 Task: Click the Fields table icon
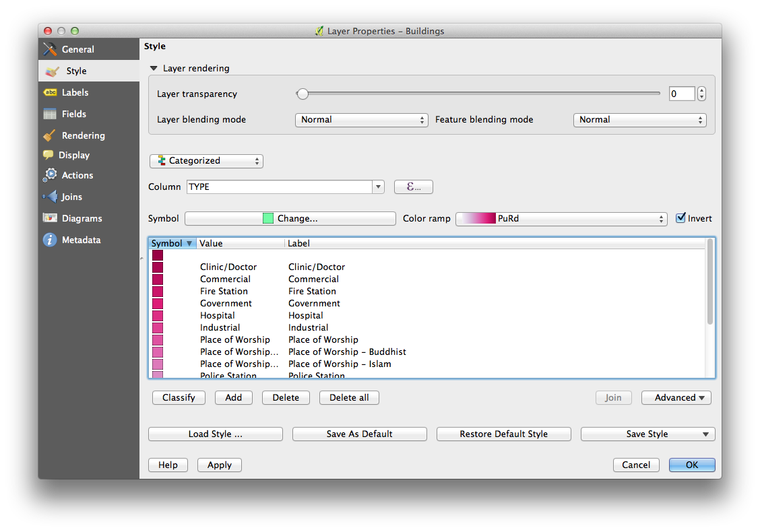50,114
